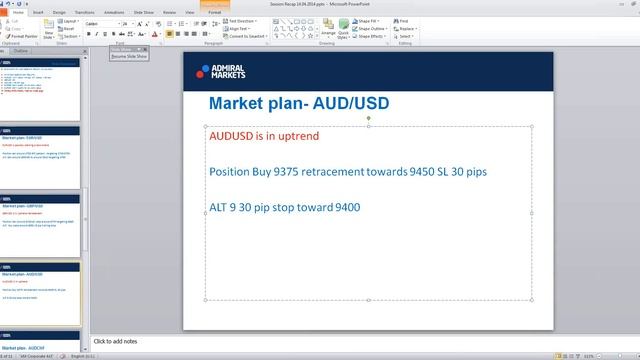This screenshot has height=360, width=640.
Task: Click the Decrease Font Size icon
Action: 147,24
